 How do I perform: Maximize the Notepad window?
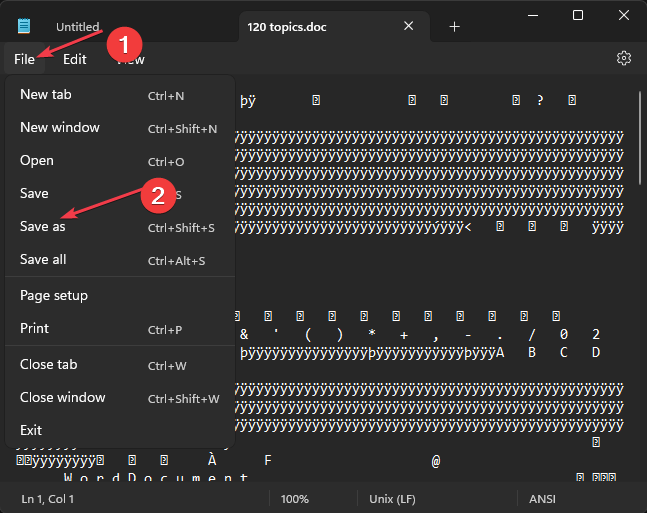(x=578, y=15)
